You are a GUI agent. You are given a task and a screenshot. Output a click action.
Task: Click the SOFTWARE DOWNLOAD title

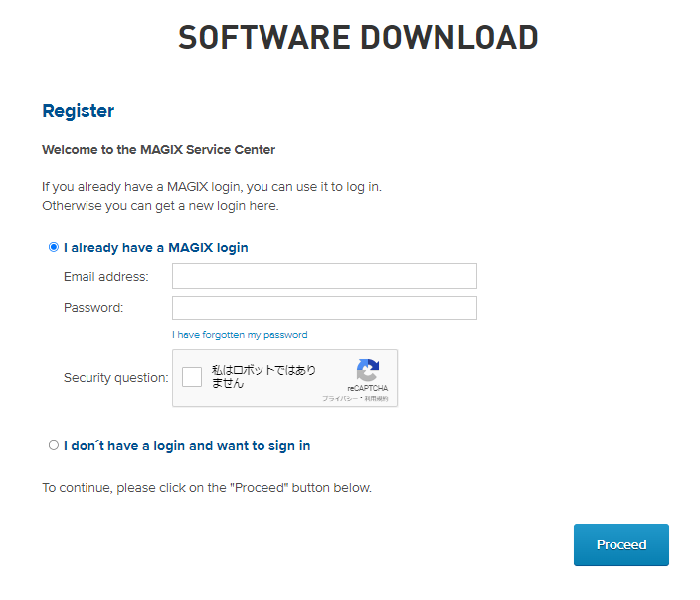click(359, 37)
